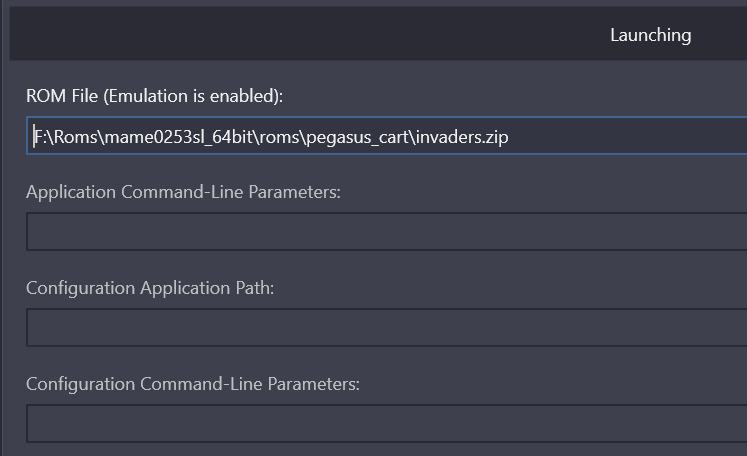Click the 'F:\Roms' start of the path

pos(66,137)
